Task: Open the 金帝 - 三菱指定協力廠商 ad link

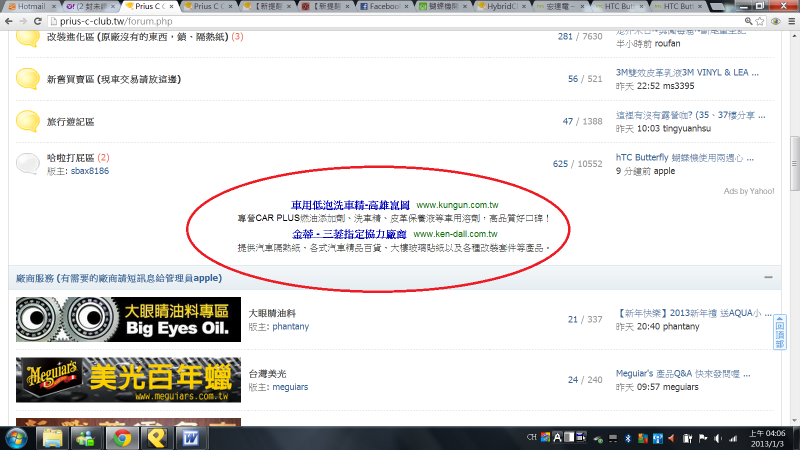Action: click(349, 234)
